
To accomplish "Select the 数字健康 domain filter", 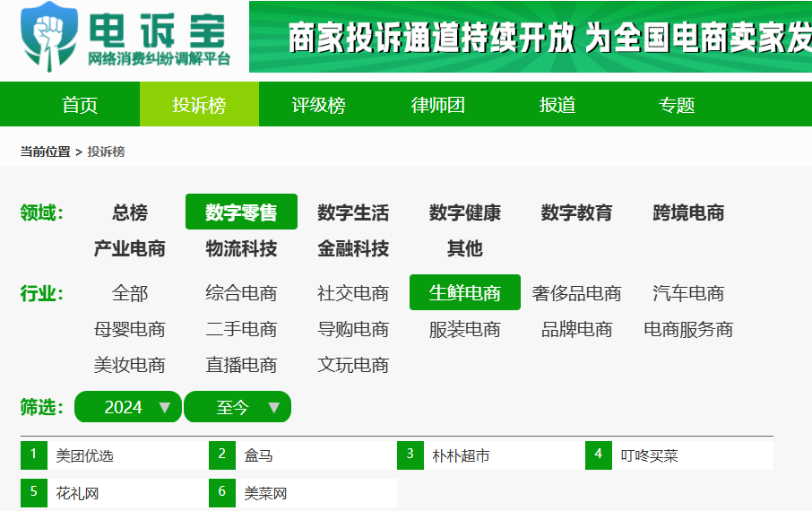I will [465, 212].
